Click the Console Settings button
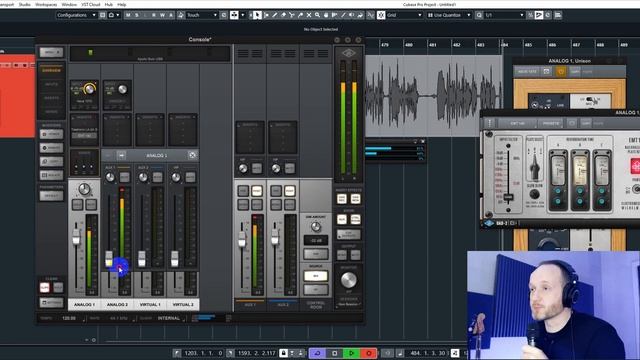Viewport: 640px width, 360px height. point(51,303)
